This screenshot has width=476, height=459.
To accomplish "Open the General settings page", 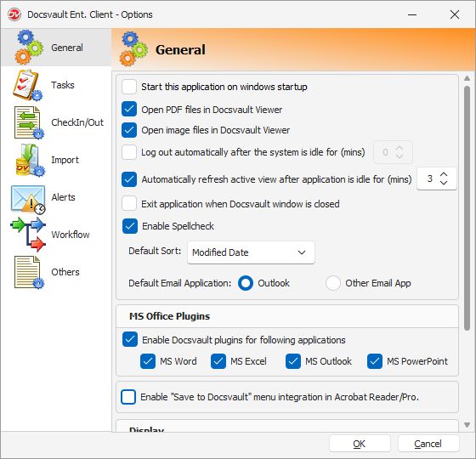I will click(x=56, y=47).
